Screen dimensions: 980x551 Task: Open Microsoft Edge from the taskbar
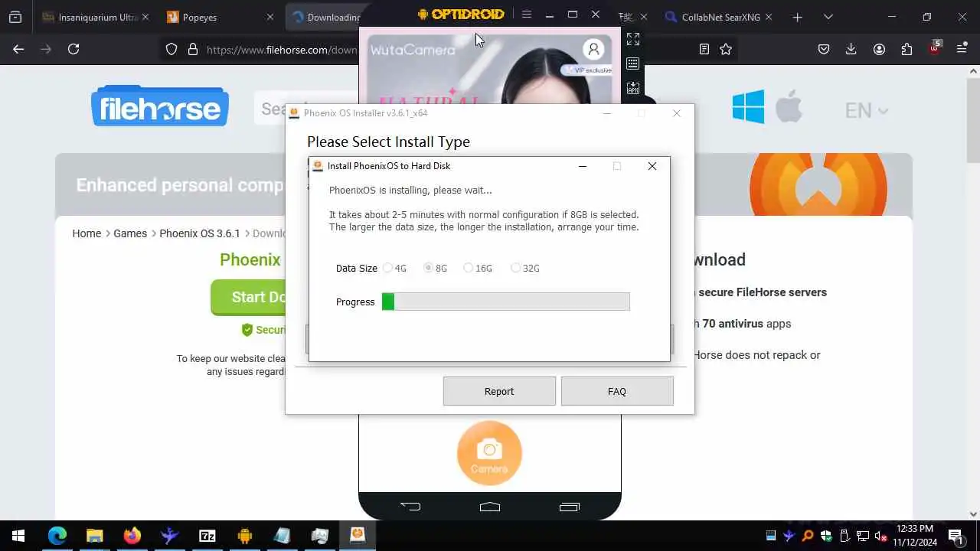click(x=57, y=536)
